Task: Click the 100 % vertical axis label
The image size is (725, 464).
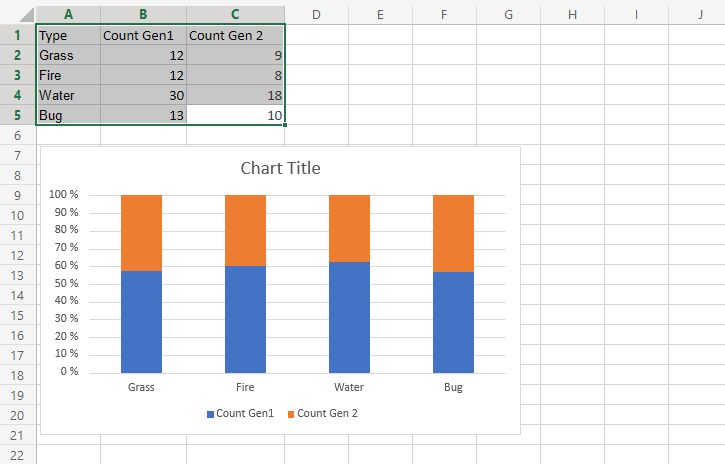Action: pos(63,195)
